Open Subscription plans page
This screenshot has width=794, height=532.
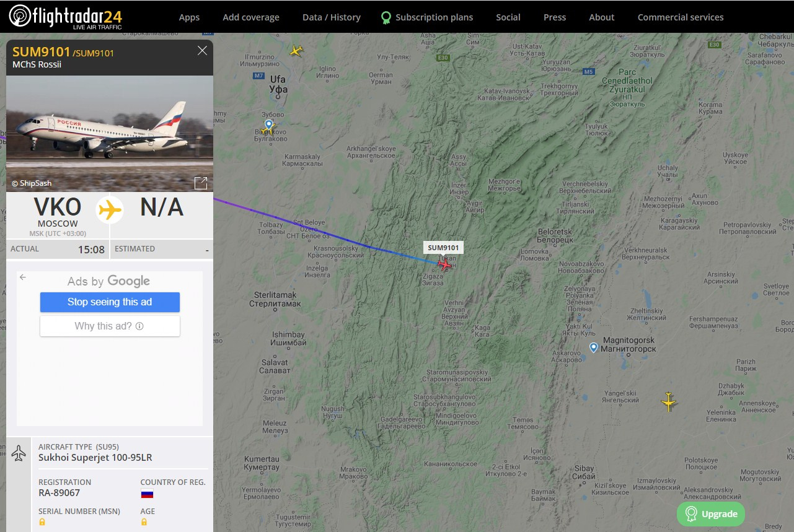(x=427, y=17)
